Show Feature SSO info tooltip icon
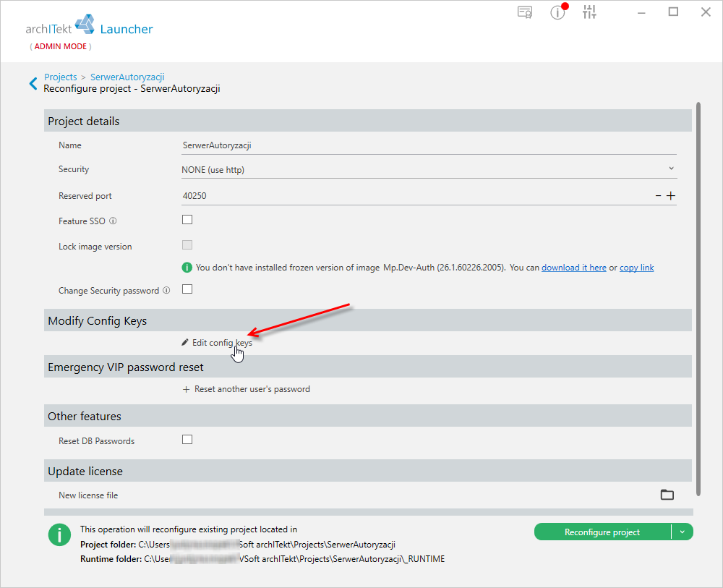The height and width of the screenshot is (588, 723). pos(113,221)
